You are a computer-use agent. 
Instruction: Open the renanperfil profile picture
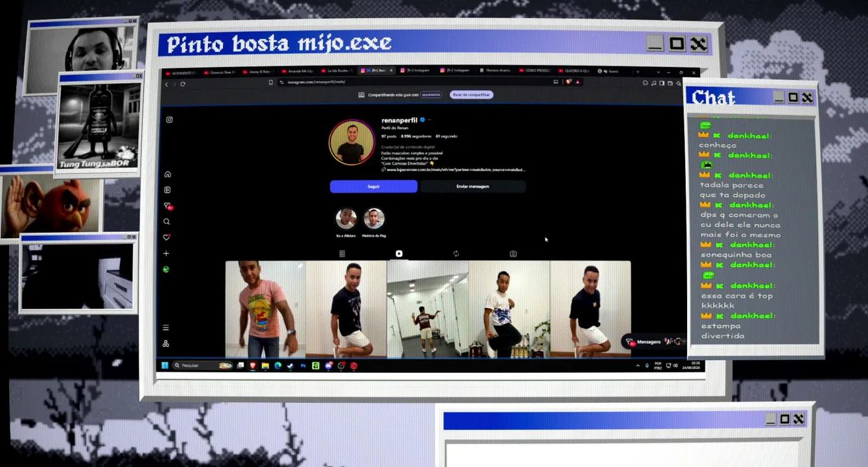(x=351, y=142)
